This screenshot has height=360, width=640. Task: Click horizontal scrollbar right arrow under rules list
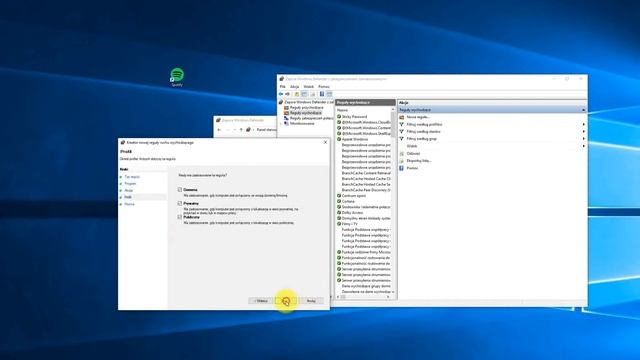[x=388, y=297]
